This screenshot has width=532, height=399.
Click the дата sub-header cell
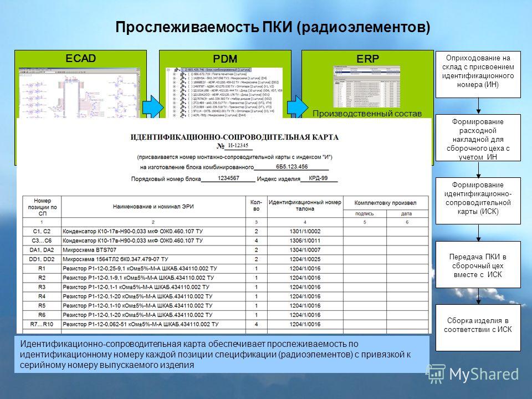[x=407, y=214]
